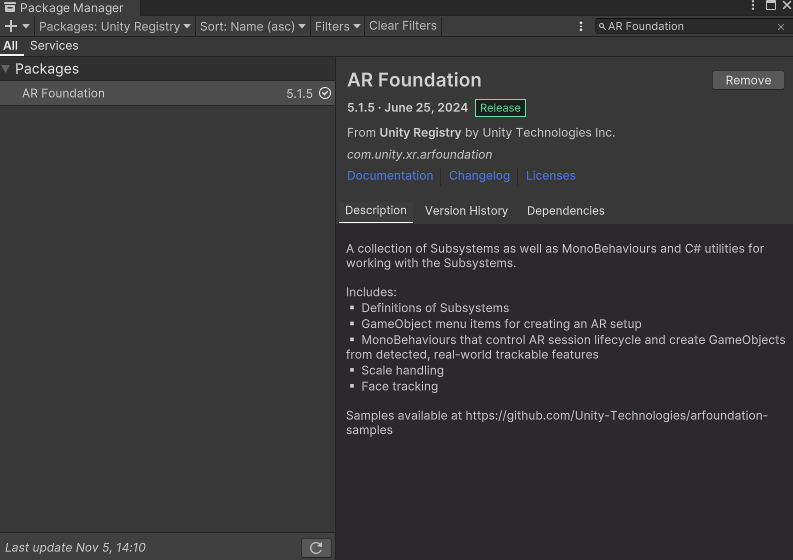Viewport: 793px width, 560px height.
Task: Switch to the Services tab
Action: click(54, 46)
